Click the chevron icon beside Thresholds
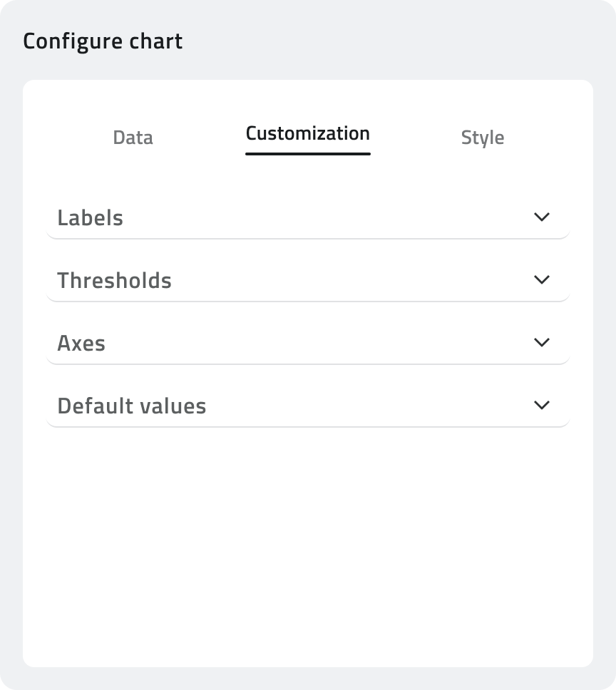 point(542,279)
